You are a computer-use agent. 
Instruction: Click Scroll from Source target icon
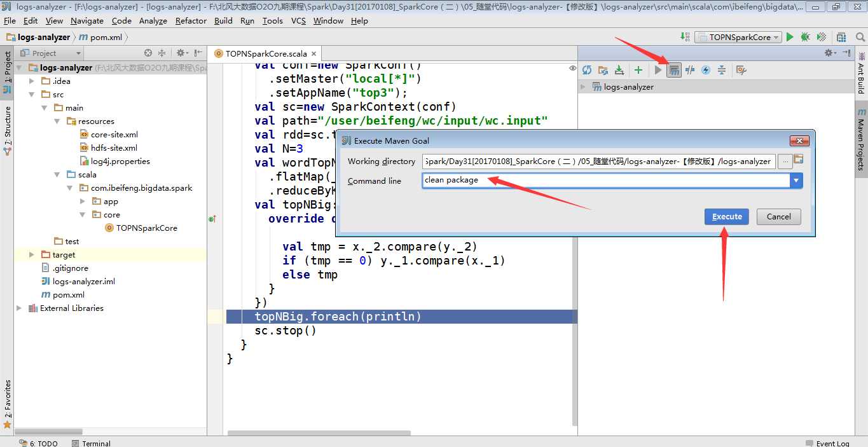(x=148, y=53)
